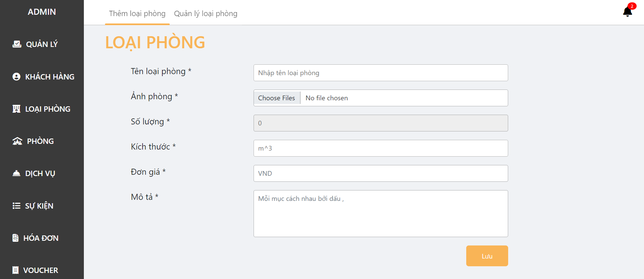This screenshot has height=279, width=644.
Task: Open the Quản lý loại phòng tab
Action: [x=206, y=13]
